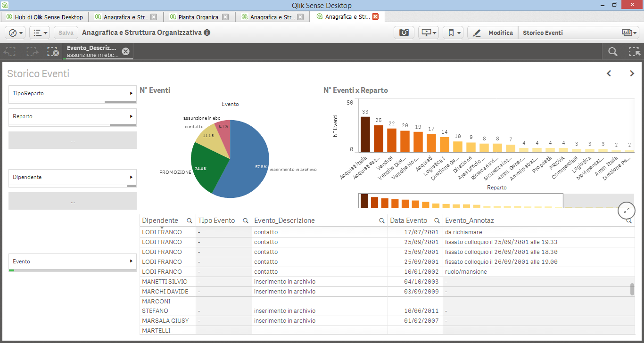Click the Salva button

click(66, 33)
